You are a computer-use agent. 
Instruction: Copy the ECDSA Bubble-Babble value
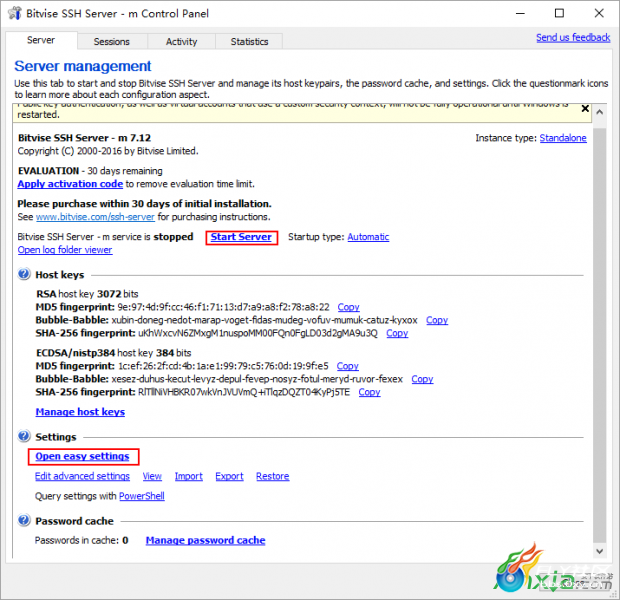click(422, 379)
